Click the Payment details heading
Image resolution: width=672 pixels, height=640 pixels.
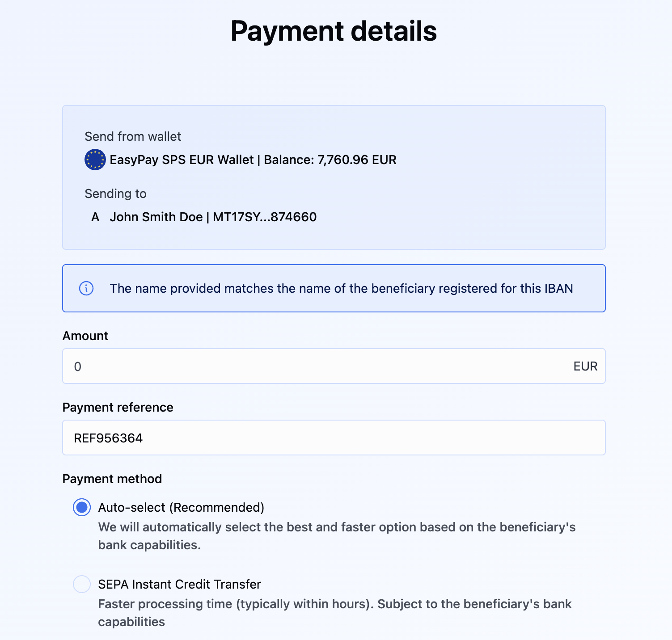coord(334,31)
